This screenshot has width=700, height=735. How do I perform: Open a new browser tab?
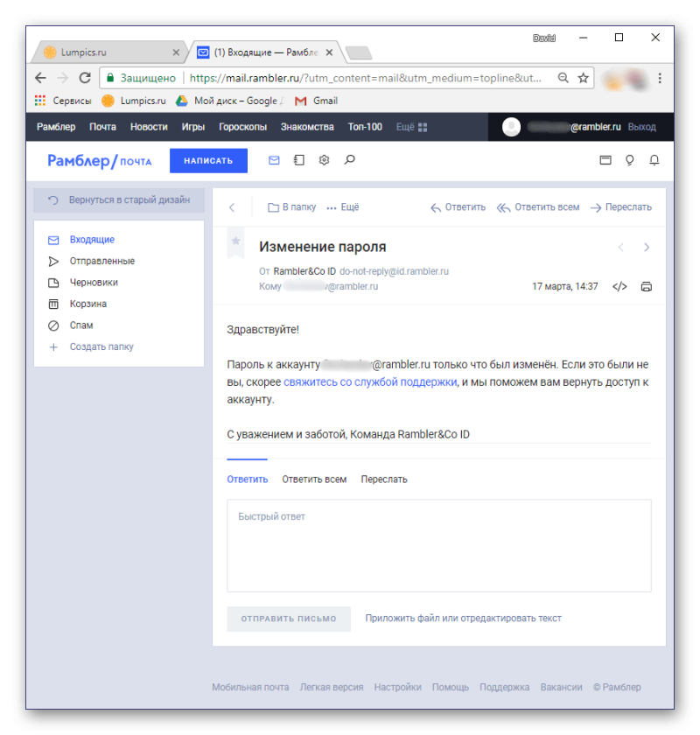click(359, 53)
